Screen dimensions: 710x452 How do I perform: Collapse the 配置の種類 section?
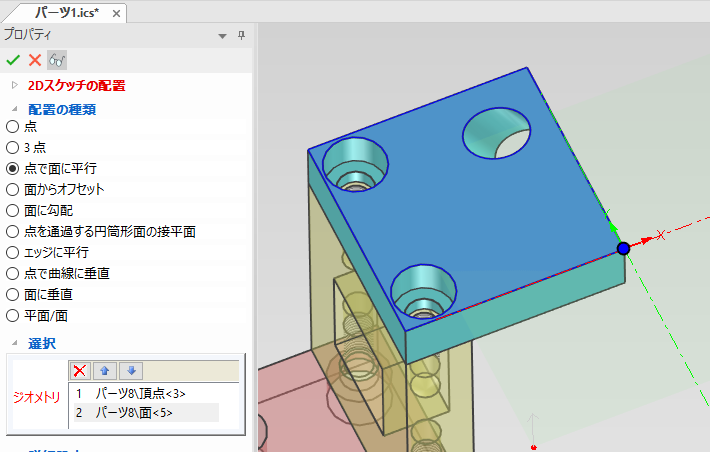pyautogui.click(x=14, y=109)
